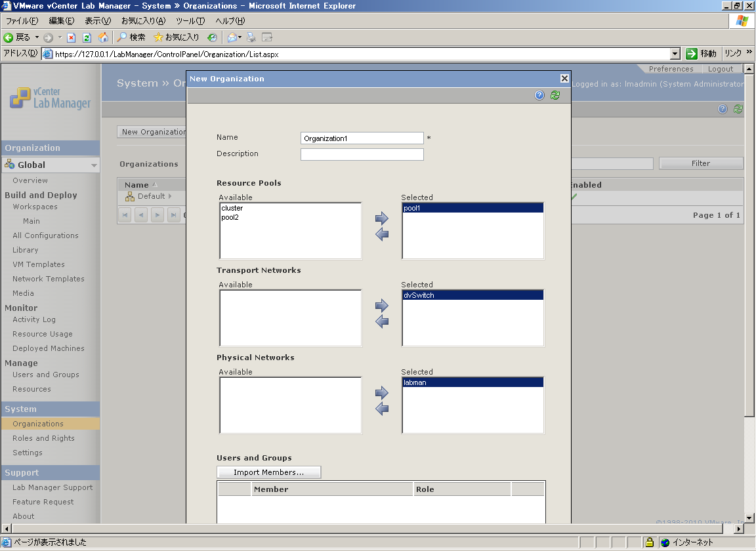Click the IE Home icon
The image size is (756, 551).
click(103, 37)
